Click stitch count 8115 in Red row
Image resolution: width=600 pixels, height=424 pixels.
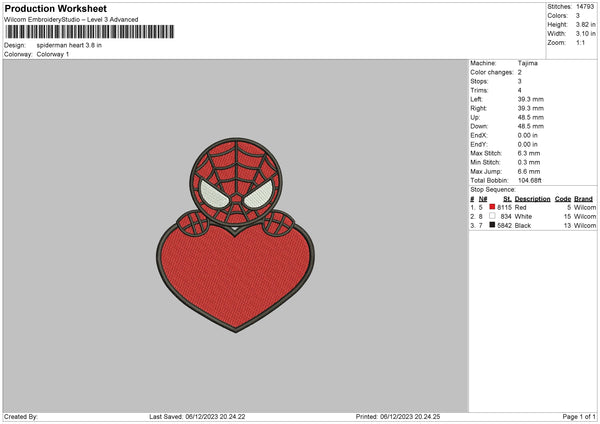click(504, 207)
